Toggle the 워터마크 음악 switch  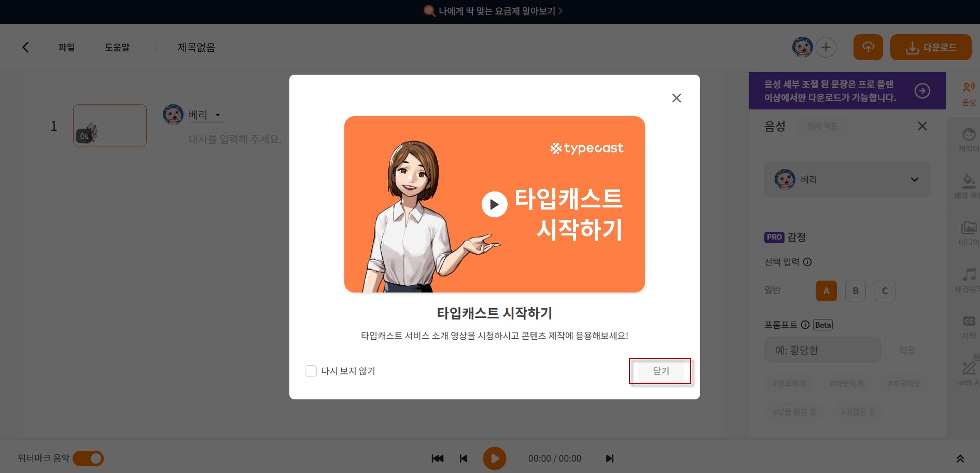click(88, 458)
